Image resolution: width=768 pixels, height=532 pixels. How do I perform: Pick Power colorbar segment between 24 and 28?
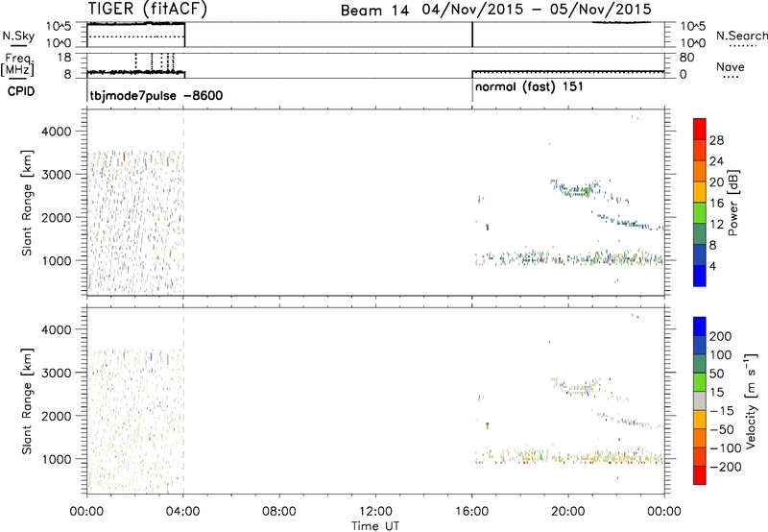point(700,150)
